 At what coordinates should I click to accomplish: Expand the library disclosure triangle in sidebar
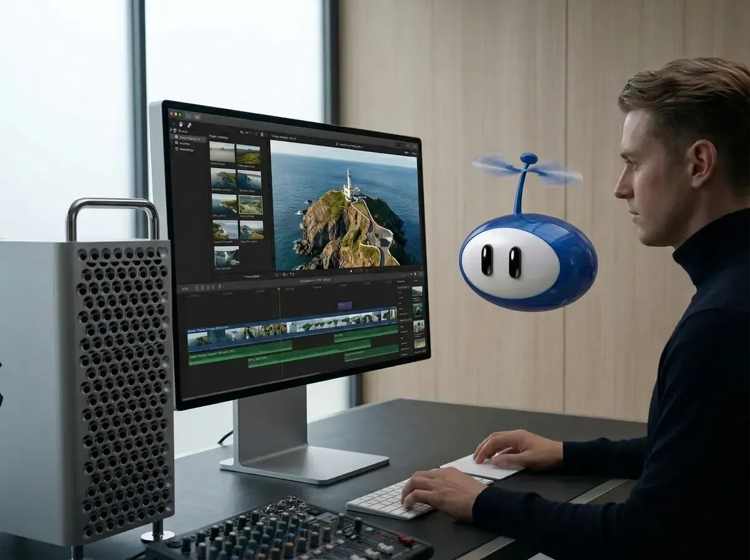pyautogui.click(x=171, y=130)
